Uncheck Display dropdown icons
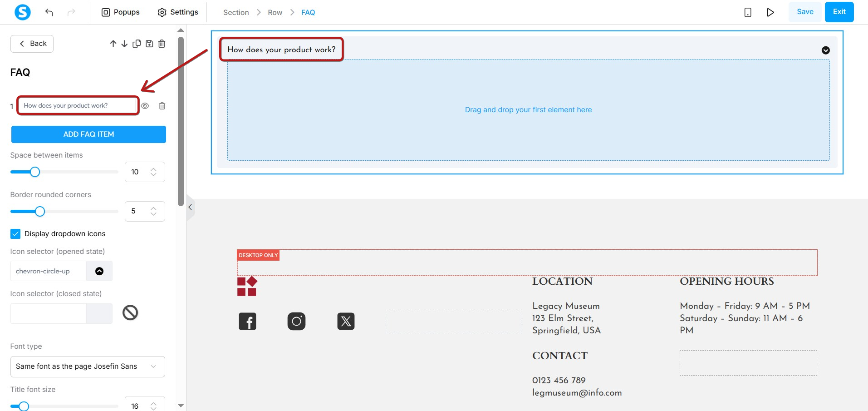Screen dimensions: 868x411 (x=15, y=234)
